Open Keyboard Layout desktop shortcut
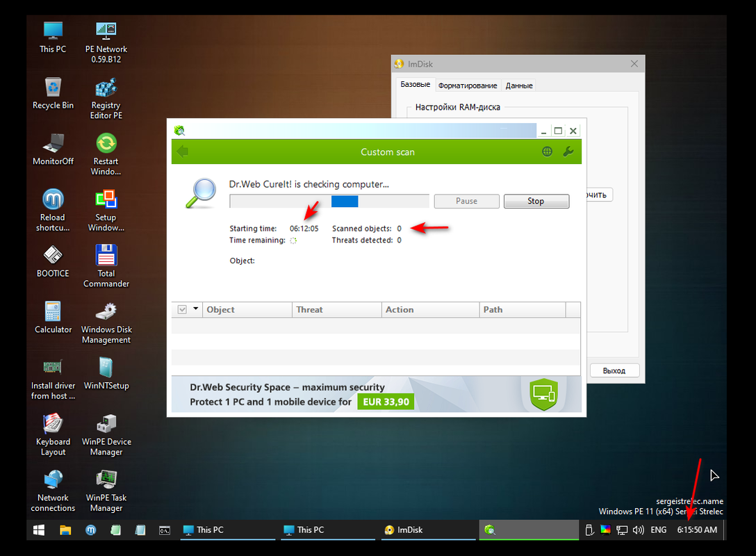This screenshot has height=556, width=756. coord(53,436)
